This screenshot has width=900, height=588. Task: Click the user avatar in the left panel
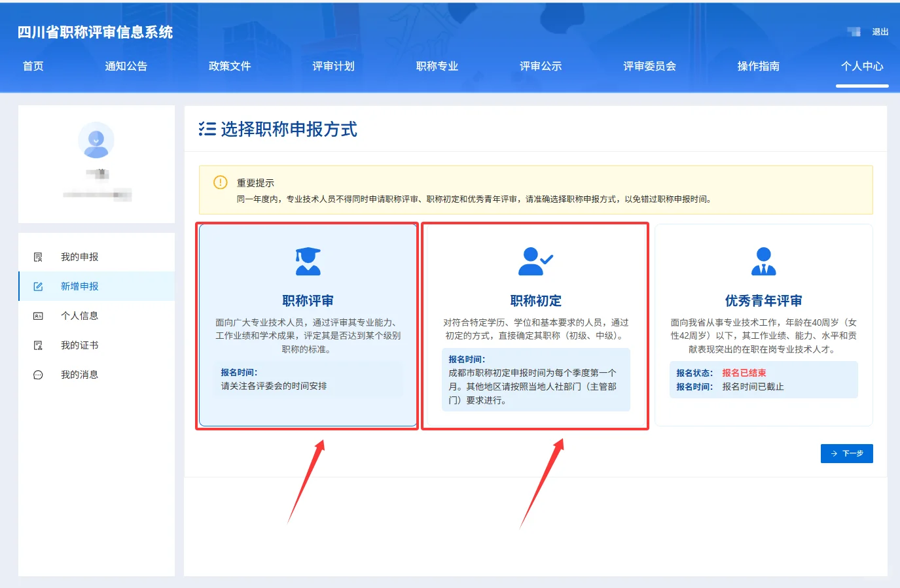pyautogui.click(x=96, y=140)
